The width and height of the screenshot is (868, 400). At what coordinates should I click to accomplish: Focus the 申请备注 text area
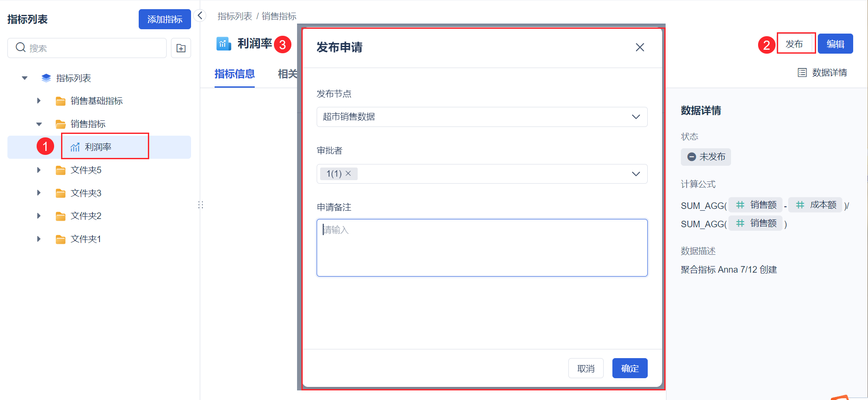pos(482,247)
